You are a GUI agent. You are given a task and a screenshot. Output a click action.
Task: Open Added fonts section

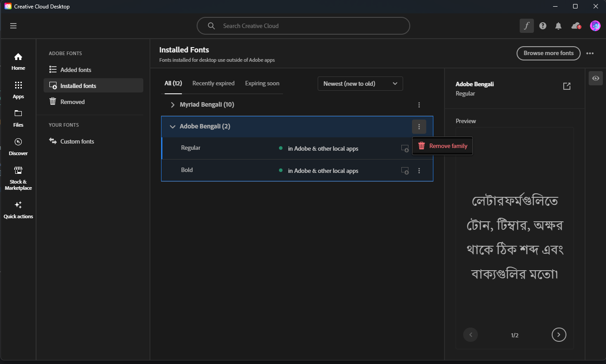[x=93, y=70]
